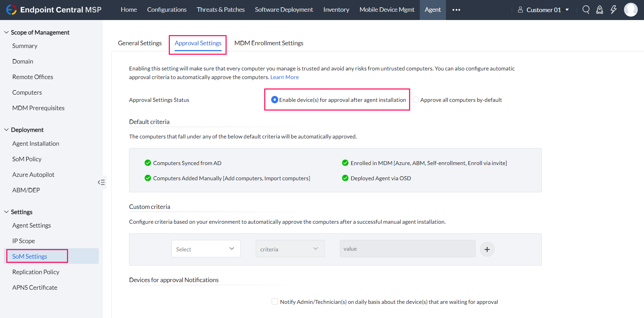Collapse the left sidebar panel icon
The width and height of the screenshot is (644, 318).
point(101,182)
